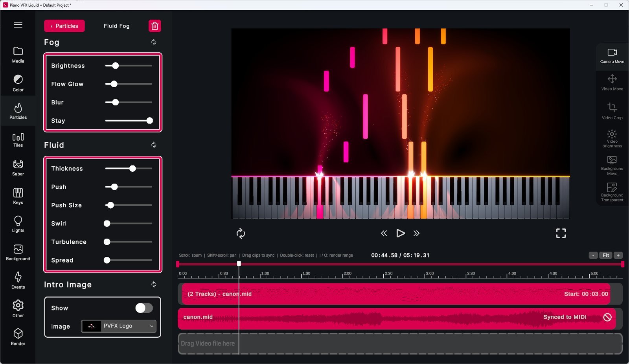Click the Fit timeline zoom button
Image resolution: width=629 pixels, height=364 pixels.
click(x=606, y=255)
